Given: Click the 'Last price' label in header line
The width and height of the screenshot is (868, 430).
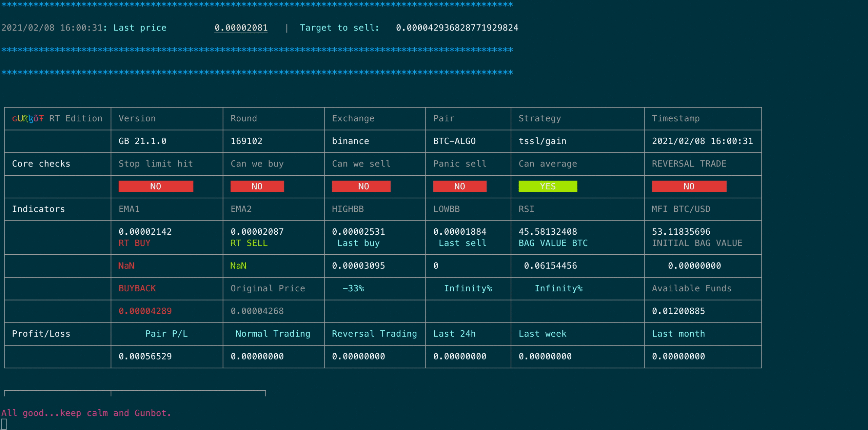Looking at the screenshot, I should pos(140,28).
